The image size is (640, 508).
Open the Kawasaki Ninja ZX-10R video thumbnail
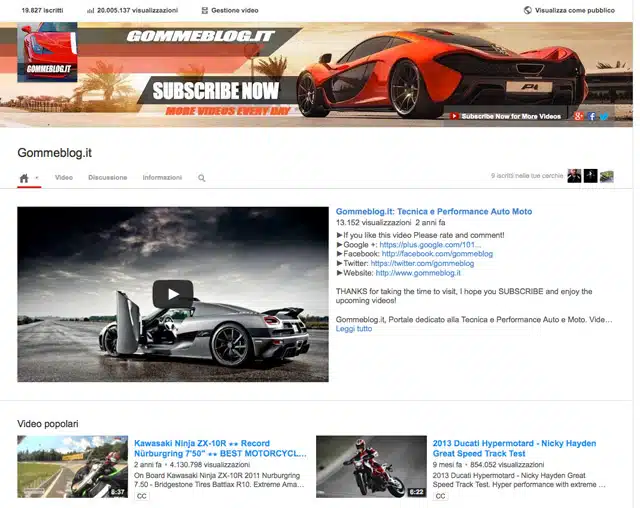(x=72, y=466)
